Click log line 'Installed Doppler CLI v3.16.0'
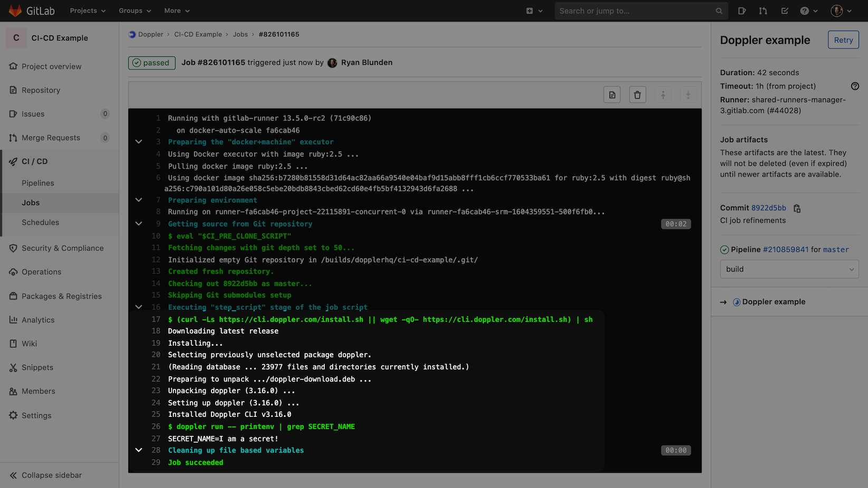868x488 pixels. point(229,415)
